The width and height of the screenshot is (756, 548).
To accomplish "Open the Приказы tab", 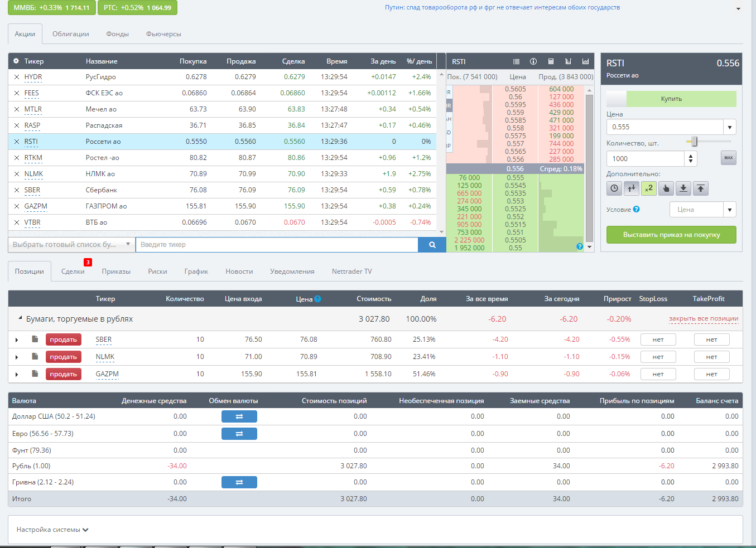I will (116, 271).
